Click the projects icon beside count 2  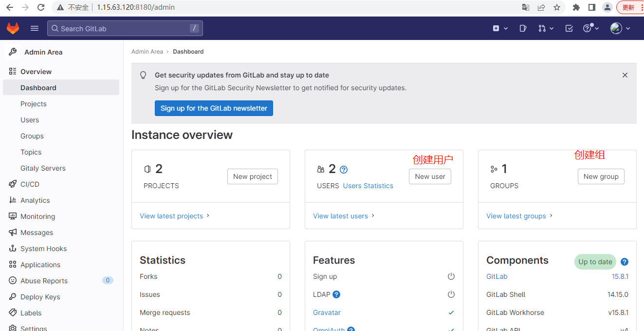pos(147,169)
